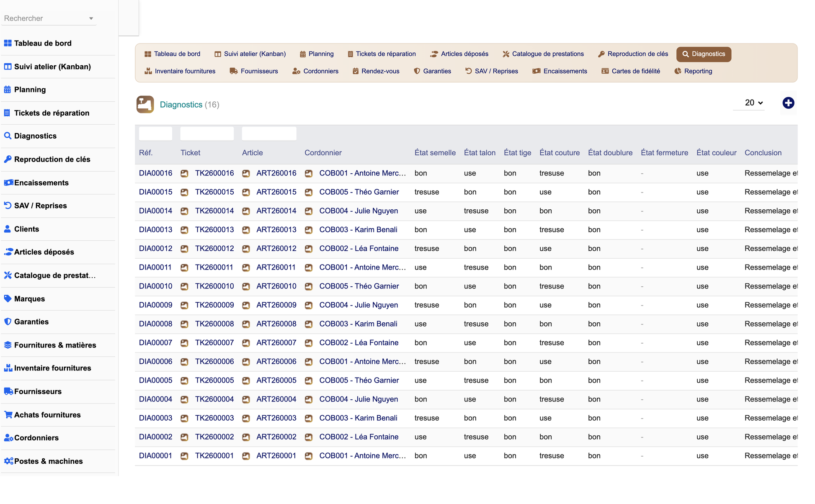Viewport: 815px width, 504px height.
Task: Open the SAV / Reprises top tab
Action: [x=492, y=71]
